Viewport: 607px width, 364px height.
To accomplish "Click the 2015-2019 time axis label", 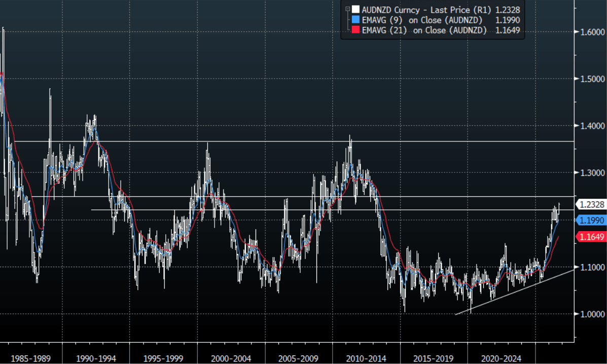I will (434, 358).
